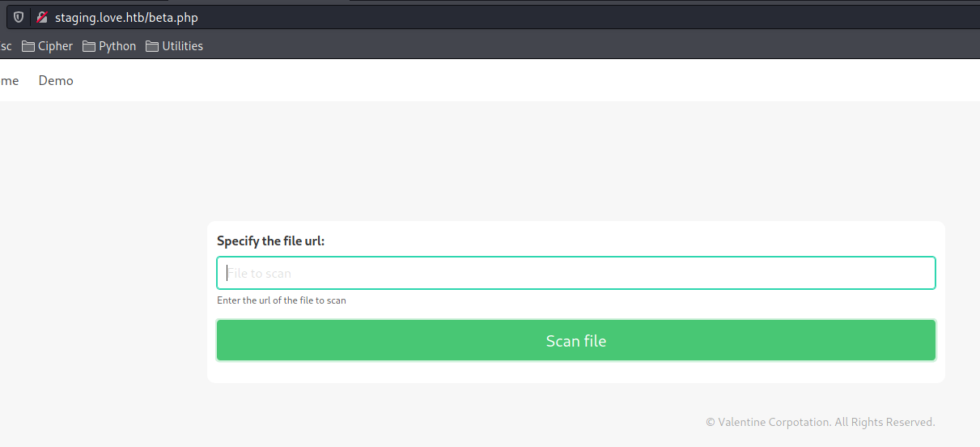This screenshot has height=447, width=980.
Task: Click the Valentine Corpotation copyright footer text
Action: click(820, 422)
